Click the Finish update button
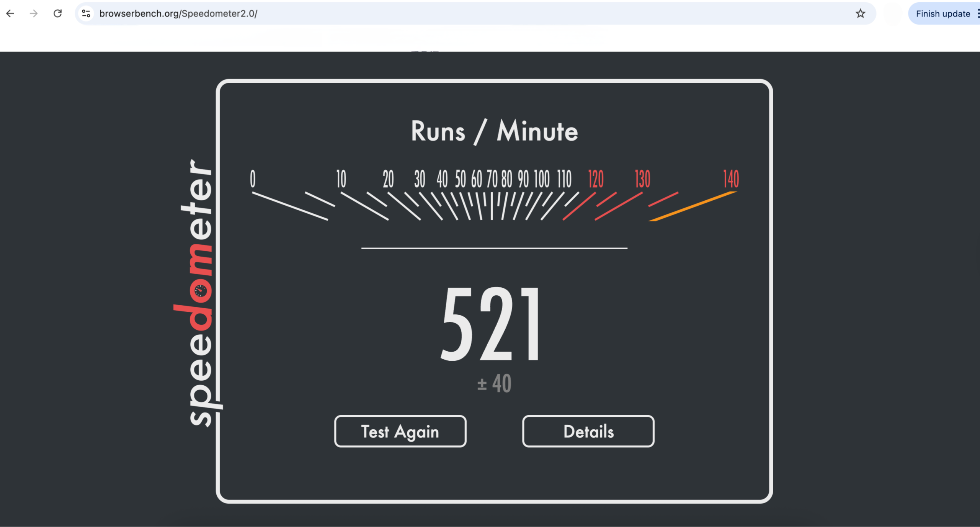 coord(942,14)
